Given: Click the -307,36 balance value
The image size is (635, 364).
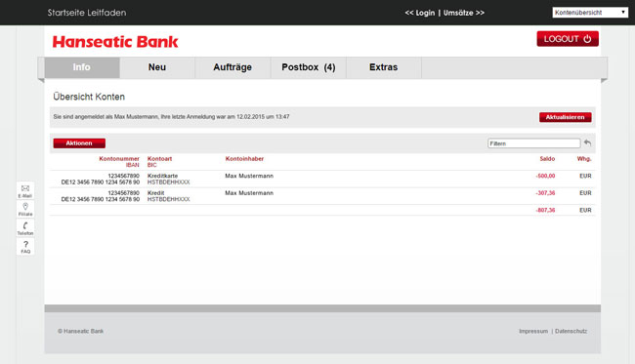Looking at the screenshot, I should click(x=545, y=193).
